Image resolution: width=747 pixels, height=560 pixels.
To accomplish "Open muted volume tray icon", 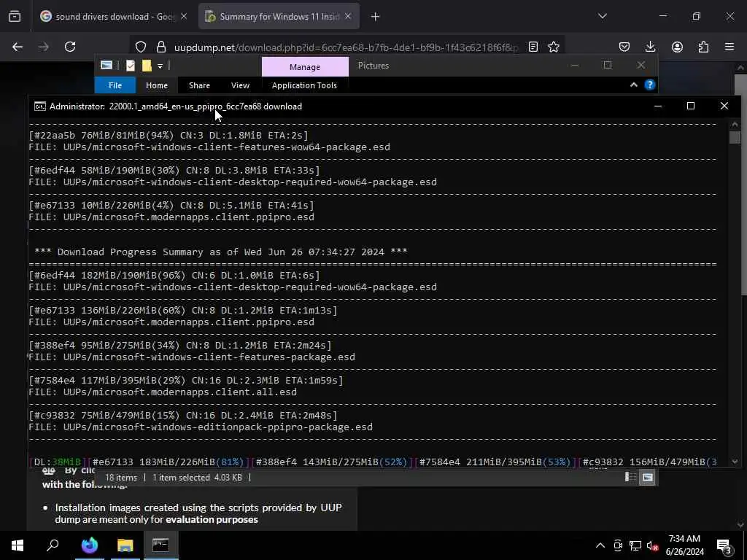I will 652,545.
